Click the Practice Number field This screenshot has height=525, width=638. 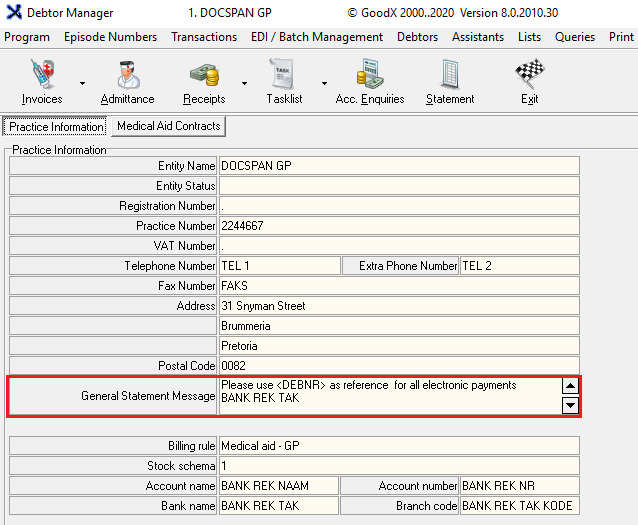pos(398,226)
